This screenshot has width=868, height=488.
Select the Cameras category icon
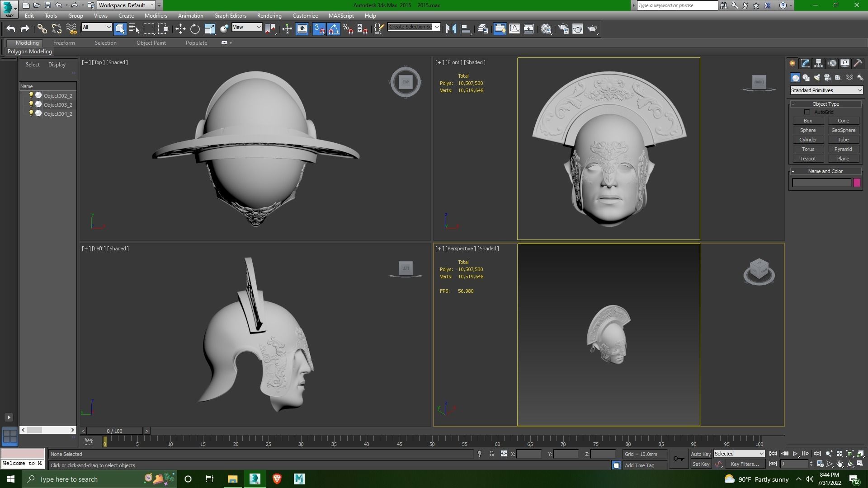pyautogui.click(x=828, y=78)
